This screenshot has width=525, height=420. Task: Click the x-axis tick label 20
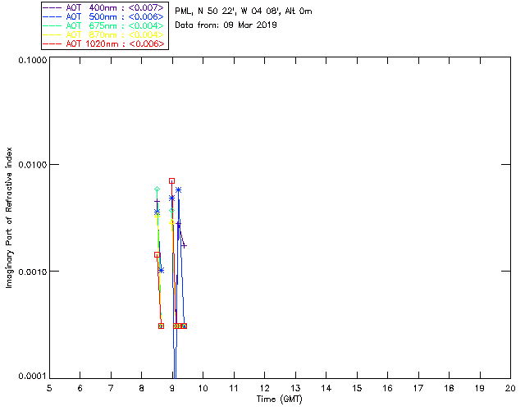[x=510, y=388]
